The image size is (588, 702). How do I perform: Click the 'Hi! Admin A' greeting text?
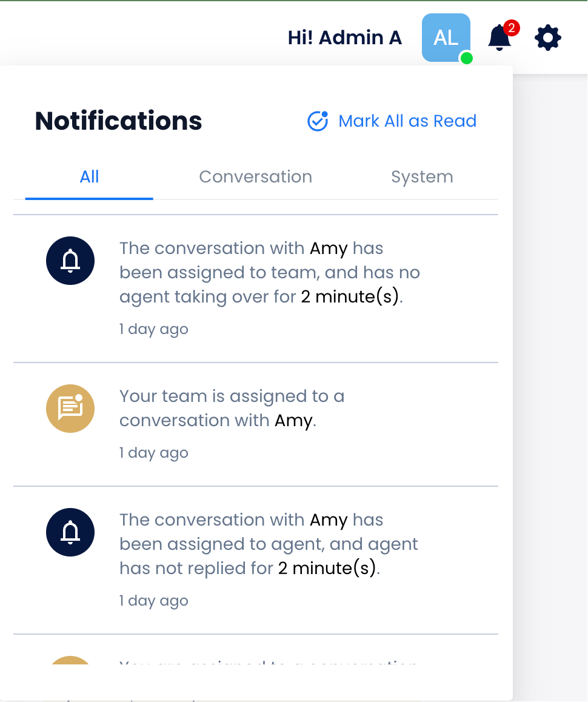345,38
